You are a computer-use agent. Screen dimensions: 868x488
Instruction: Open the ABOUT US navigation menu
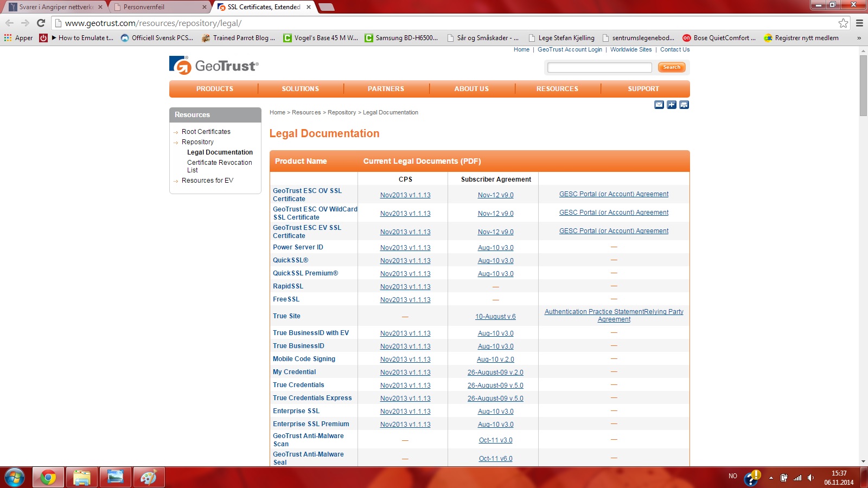point(472,89)
